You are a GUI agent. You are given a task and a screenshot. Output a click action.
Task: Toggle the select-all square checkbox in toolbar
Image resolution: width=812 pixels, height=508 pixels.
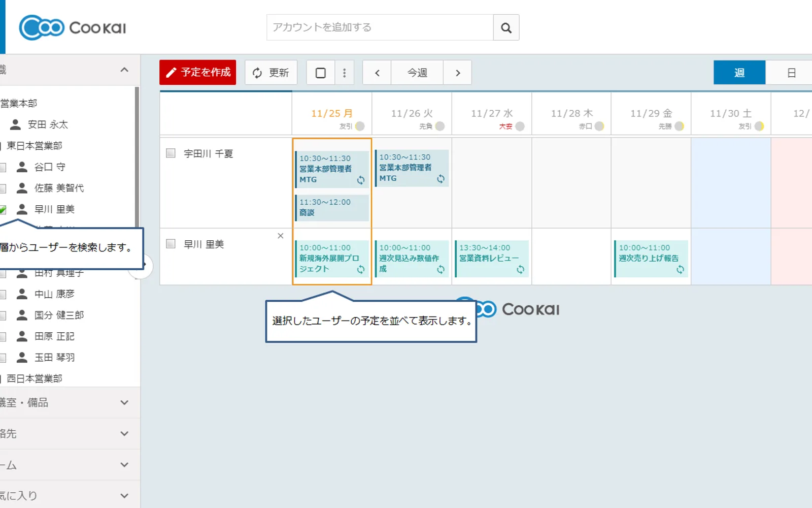click(321, 73)
